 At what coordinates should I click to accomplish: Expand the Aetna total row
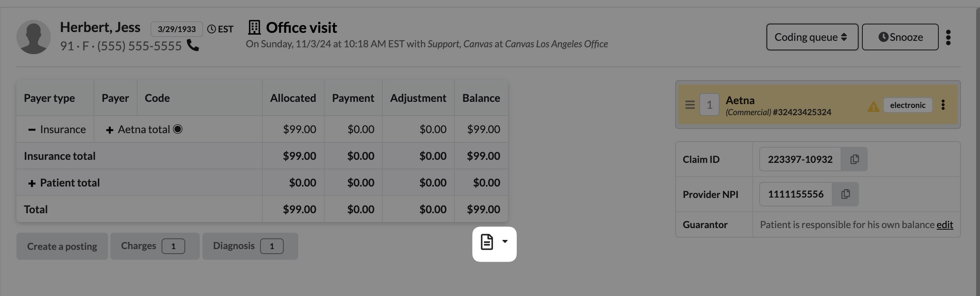(110, 130)
